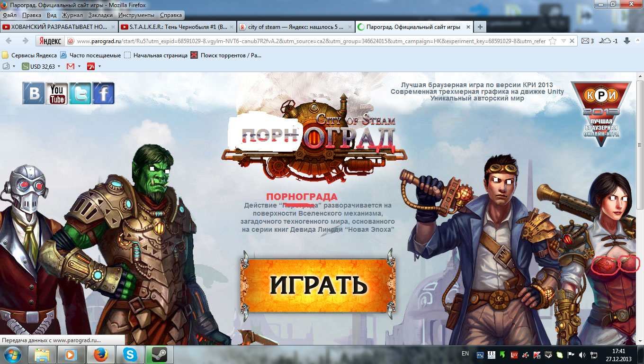Check Yandex mail envelope showing 3
Image resolution: width=644 pixels, height=364 pixels.
(588, 41)
